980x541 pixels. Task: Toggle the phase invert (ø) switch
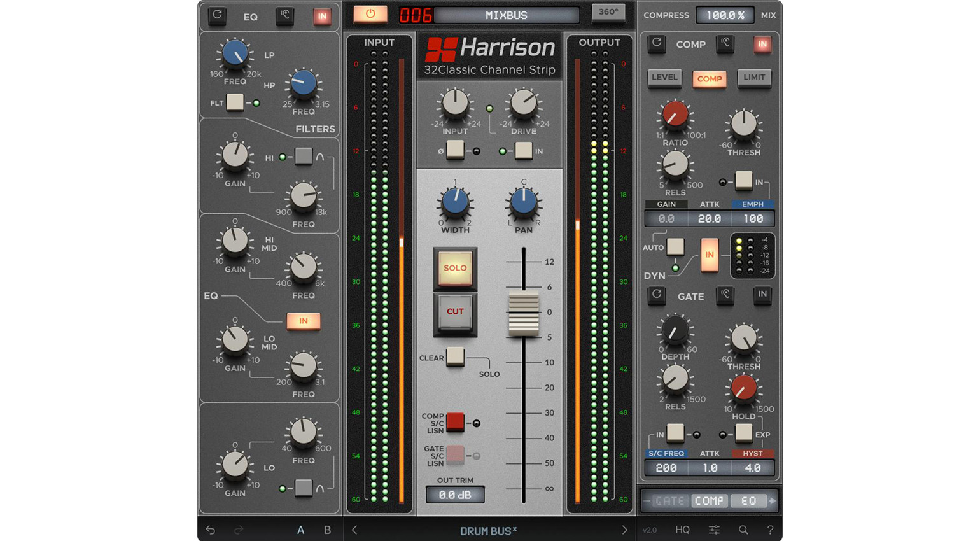click(455, 150)
